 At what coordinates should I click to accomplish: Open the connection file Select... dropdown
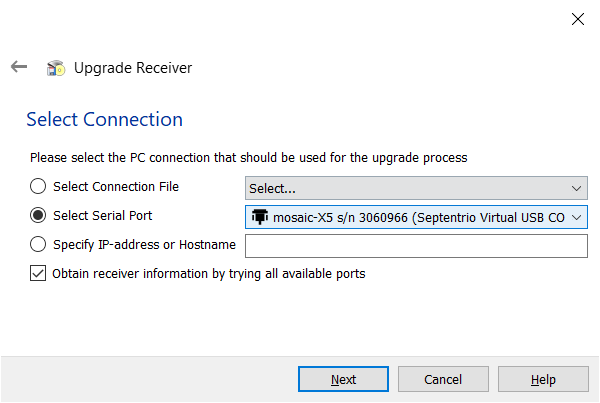pos(416,188)
